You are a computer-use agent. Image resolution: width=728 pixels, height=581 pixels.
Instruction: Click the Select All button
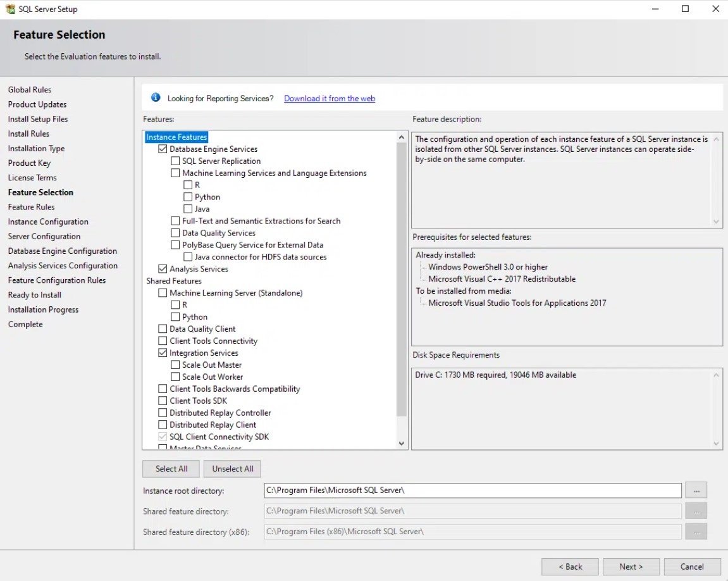(171, 468)
